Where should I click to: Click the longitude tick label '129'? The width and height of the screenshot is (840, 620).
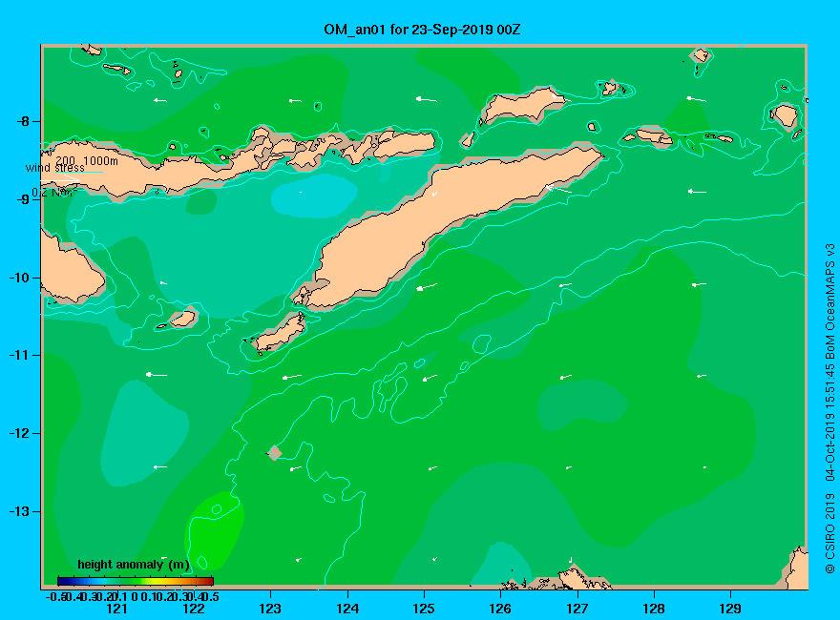(730, 609)
